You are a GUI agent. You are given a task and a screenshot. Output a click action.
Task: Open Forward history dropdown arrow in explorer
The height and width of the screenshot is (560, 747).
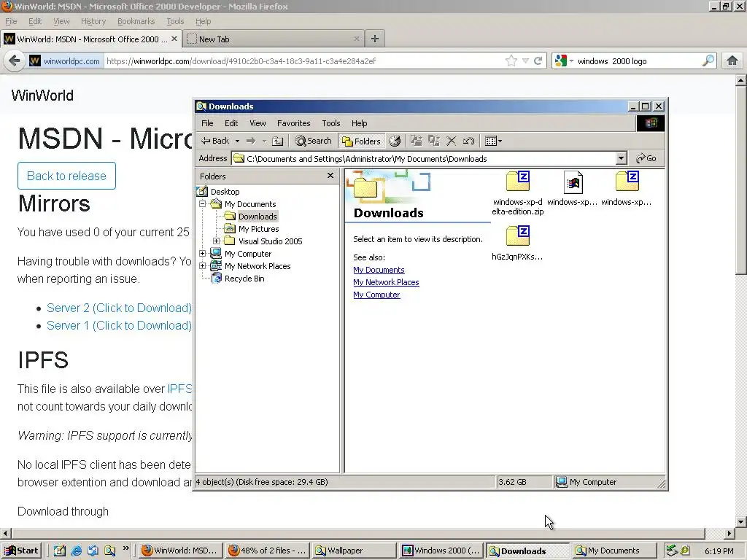tap(264, 141)
